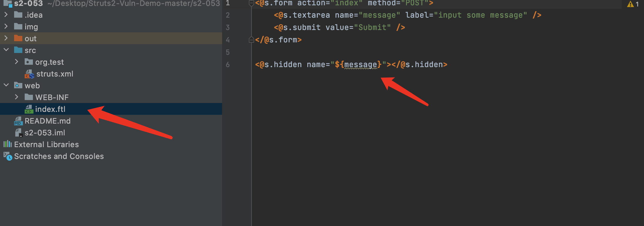Place cursor on "message" in s.hidden tag

tap(360, 64)
